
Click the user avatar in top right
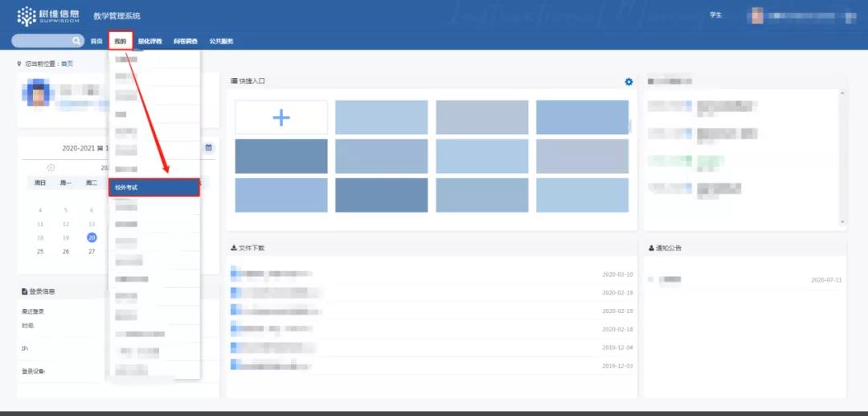[757, 15]
